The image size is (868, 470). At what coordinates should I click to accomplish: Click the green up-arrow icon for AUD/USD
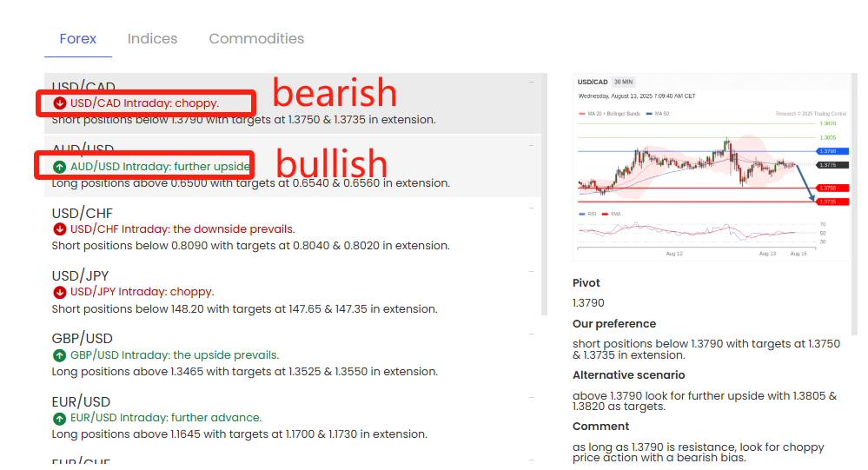pos(59,167)
